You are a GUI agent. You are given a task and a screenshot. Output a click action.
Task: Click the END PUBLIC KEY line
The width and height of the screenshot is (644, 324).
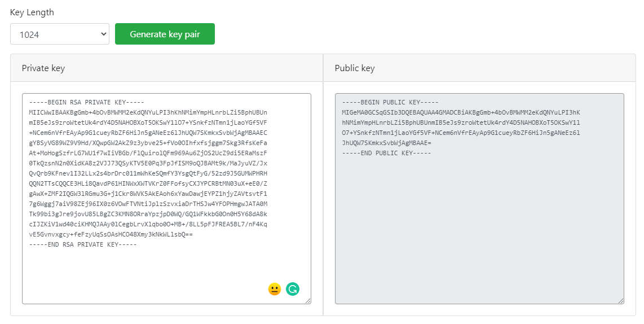click(x=386, y=153)
